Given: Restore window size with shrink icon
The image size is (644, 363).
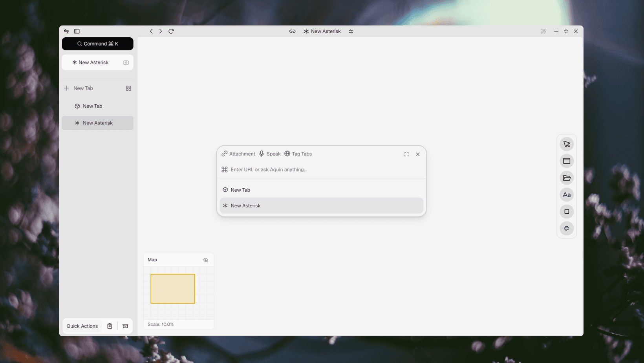Looking at the screenshot, I should [566, 31].
